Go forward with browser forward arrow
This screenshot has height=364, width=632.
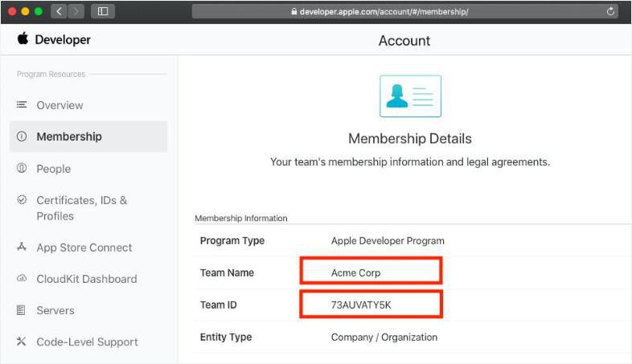[x=76, y=11]
